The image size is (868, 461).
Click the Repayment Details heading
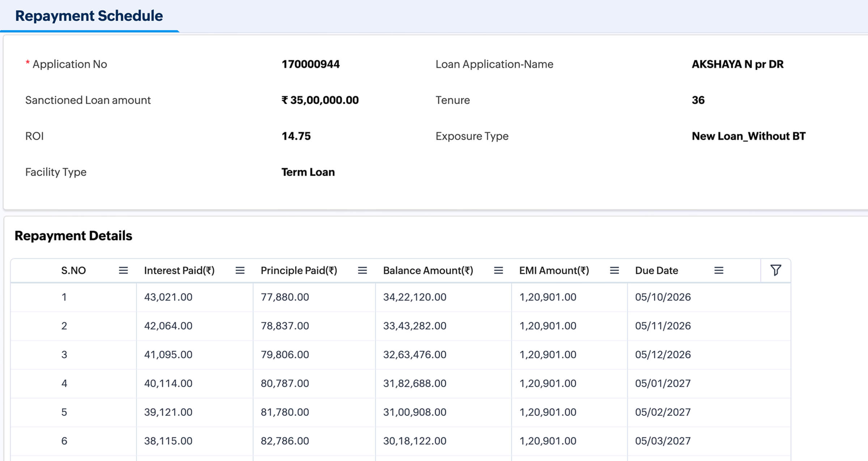73,236
